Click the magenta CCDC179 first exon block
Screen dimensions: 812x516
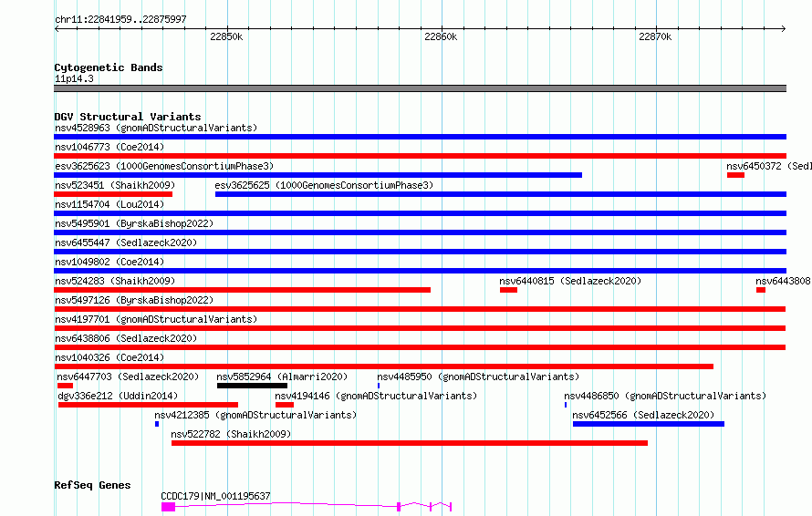tap(168, 507)
